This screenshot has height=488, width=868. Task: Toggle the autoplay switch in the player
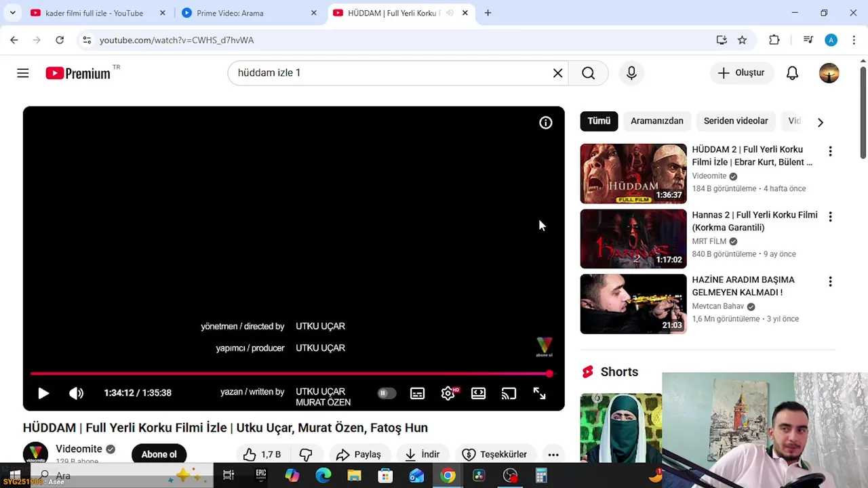(x=387, y=393)
